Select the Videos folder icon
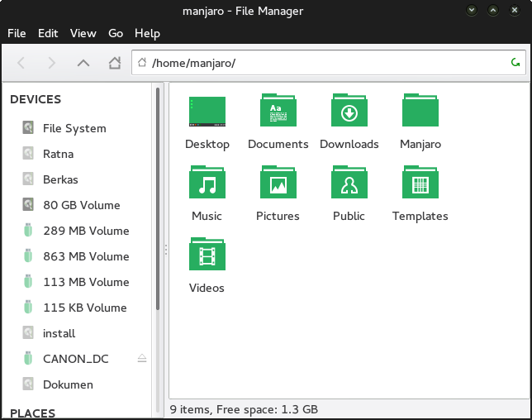This screenshot has width=532, height=420. 207,254
